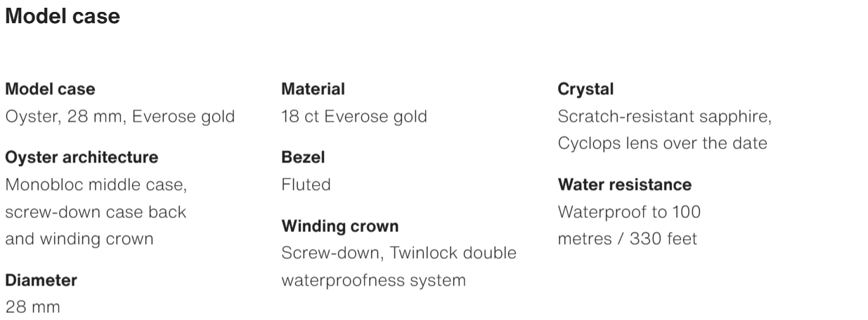Select '18 ct Everose gold' text
This screenshot has width=868, height=320.
click(x=354, y=116)
